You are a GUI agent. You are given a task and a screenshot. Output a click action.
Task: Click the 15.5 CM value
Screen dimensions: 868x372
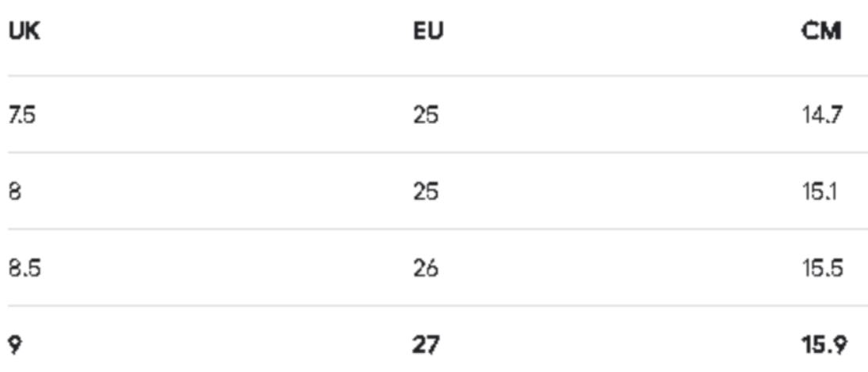(822, 268)
